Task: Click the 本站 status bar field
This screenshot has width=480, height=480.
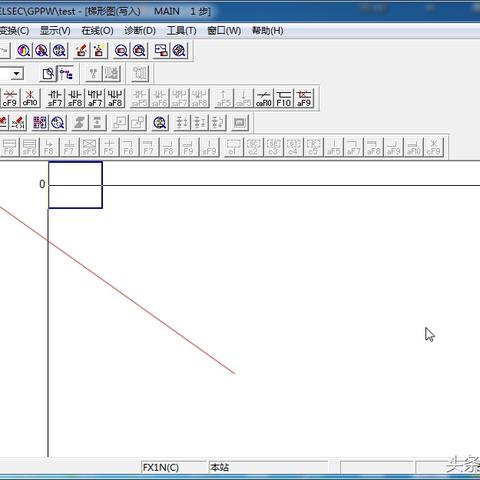Action: point(268,467)
